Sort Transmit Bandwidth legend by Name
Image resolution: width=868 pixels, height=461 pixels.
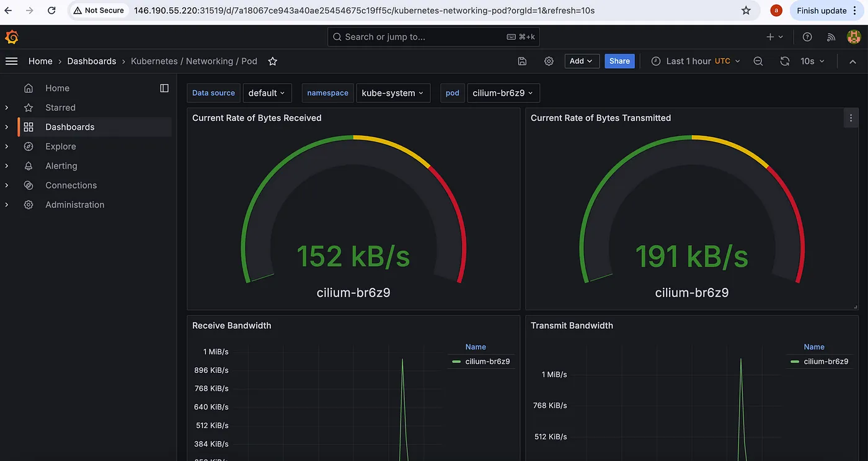coord(814,347)
